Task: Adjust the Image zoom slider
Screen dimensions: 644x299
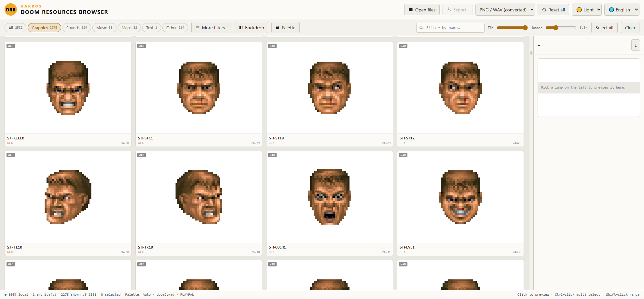Action: click(561, 28)
